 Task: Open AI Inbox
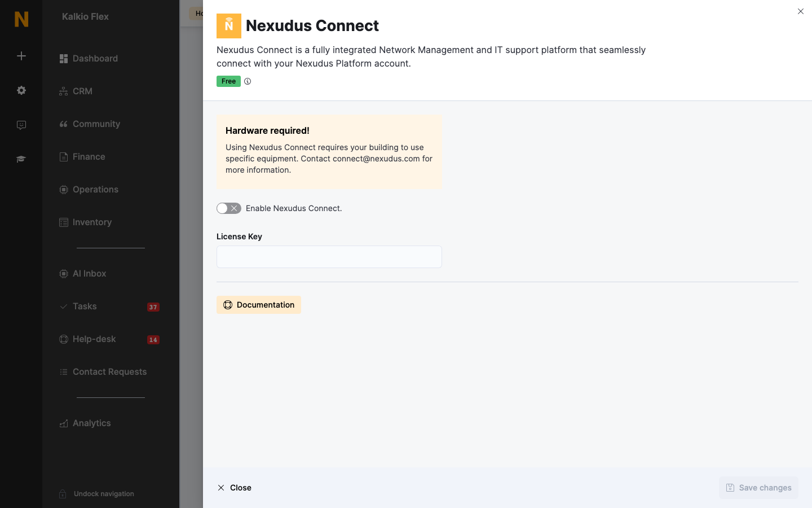point(83,274)
